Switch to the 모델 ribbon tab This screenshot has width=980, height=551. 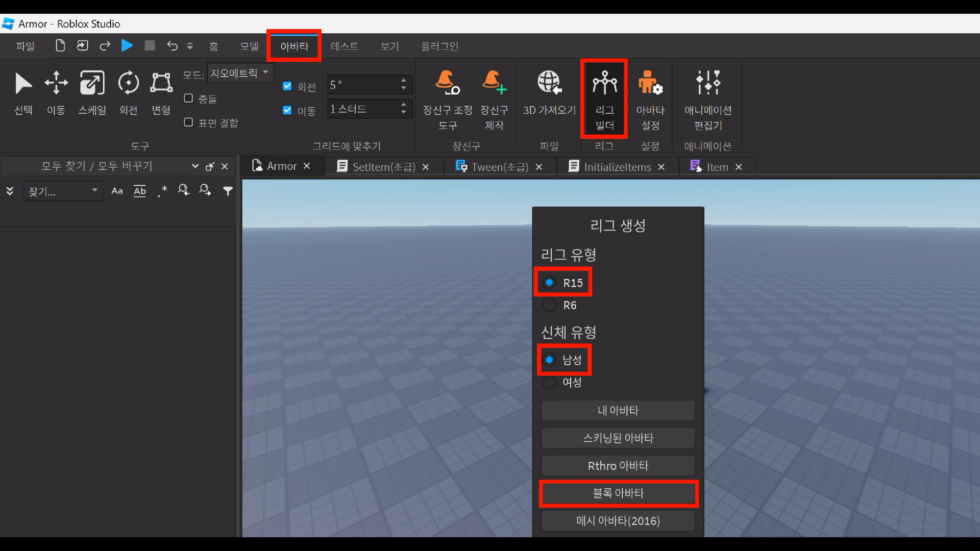pos(250,46)
